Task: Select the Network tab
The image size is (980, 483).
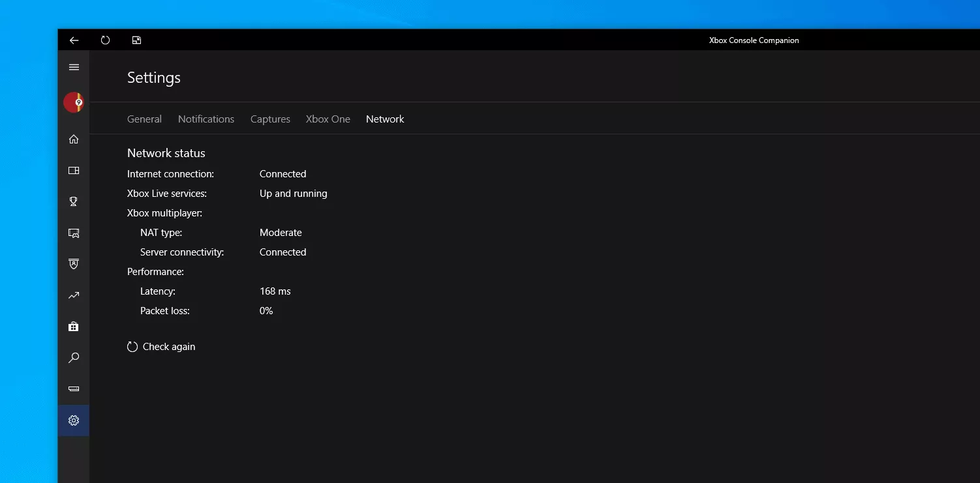Action: point(385,119)
